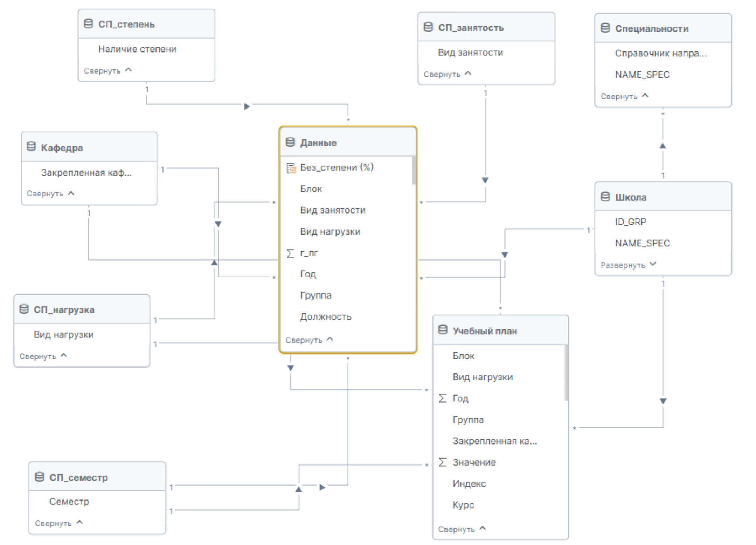Click the calculated measure icon beside Без_степени (%)
Screen dimensions: 756x545
[291, 168]
